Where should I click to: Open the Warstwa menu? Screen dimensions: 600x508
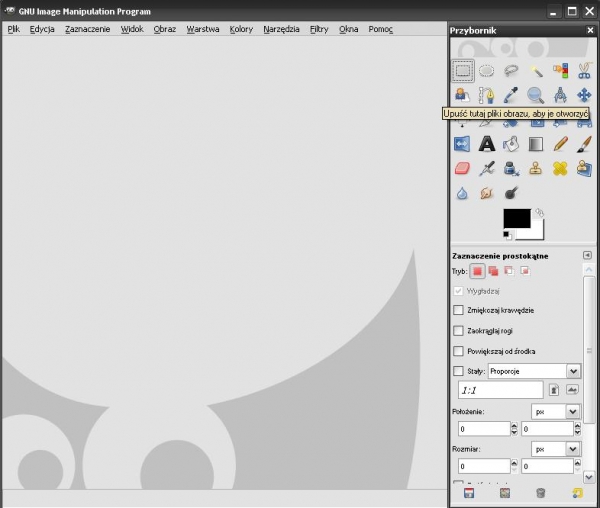click(x=202, y=29)
